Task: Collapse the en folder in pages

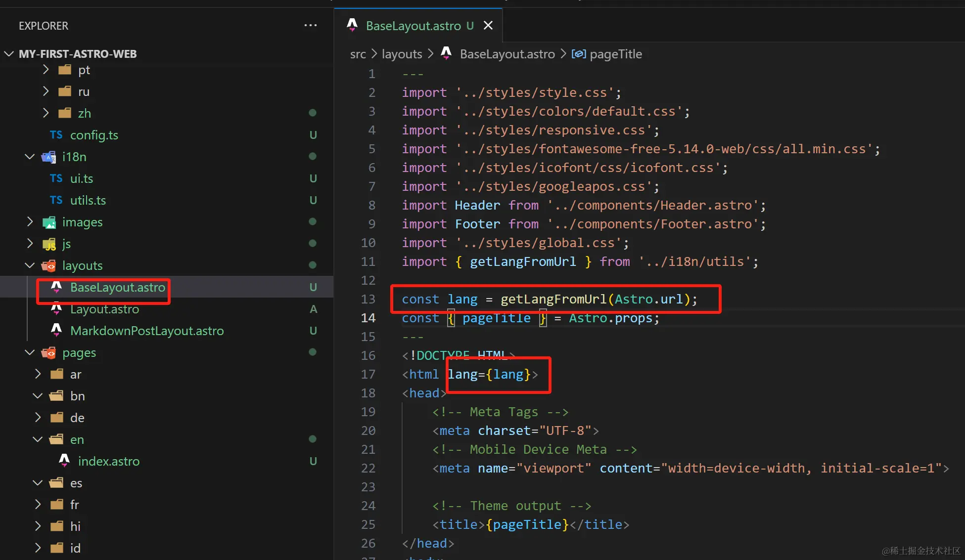Action: pyautogui.click(x=38, y=439)
